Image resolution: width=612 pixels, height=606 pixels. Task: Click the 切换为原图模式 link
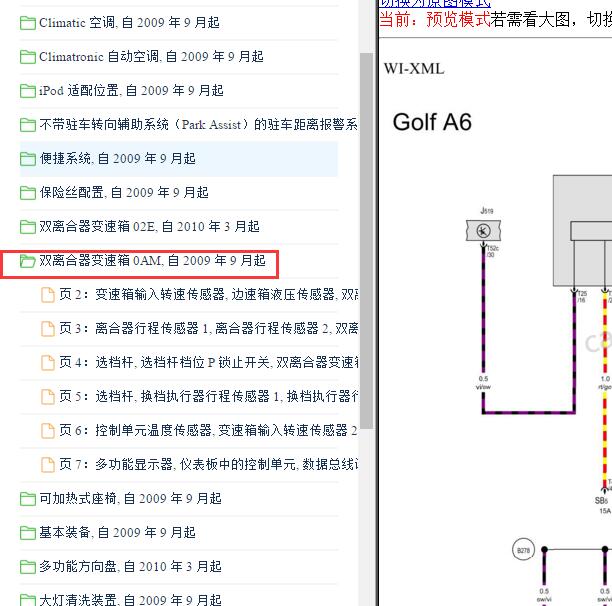(435, 3)
